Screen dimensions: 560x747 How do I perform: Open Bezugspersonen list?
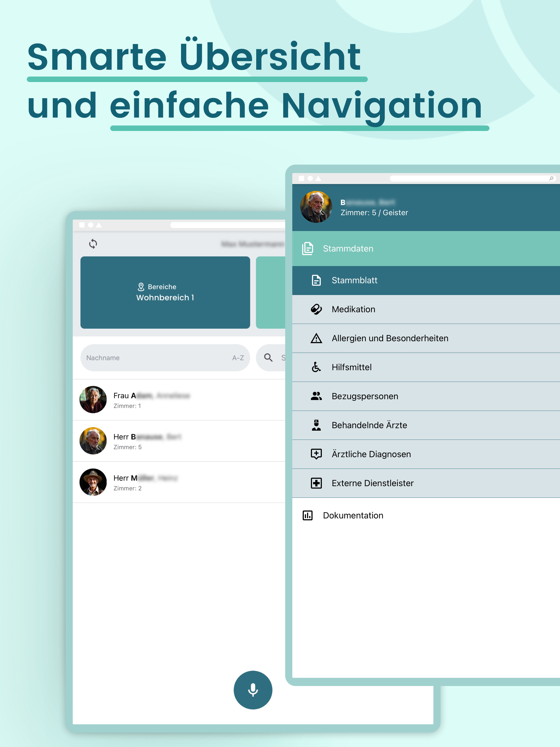coord(426,396)
